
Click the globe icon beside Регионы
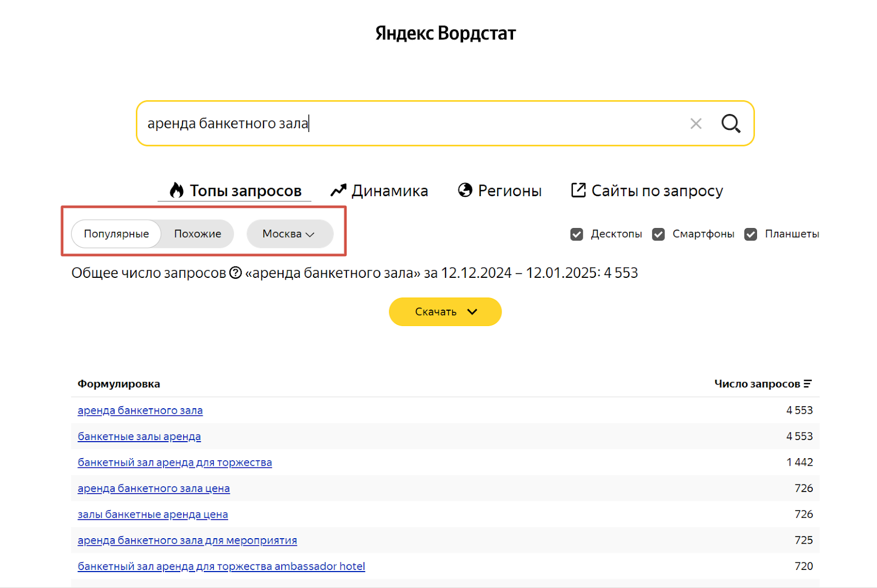coord(465,190)
